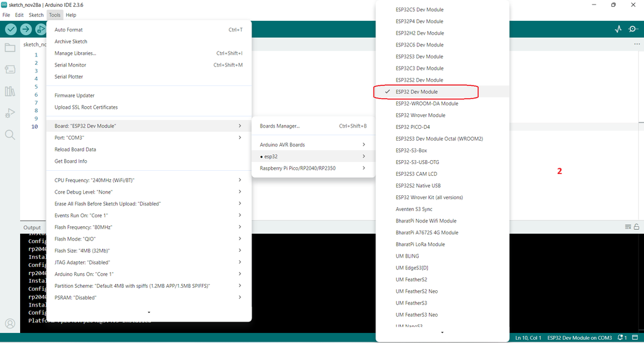644x343 pixels.
Task: Click Get Board Info
Action: (148, 161)
